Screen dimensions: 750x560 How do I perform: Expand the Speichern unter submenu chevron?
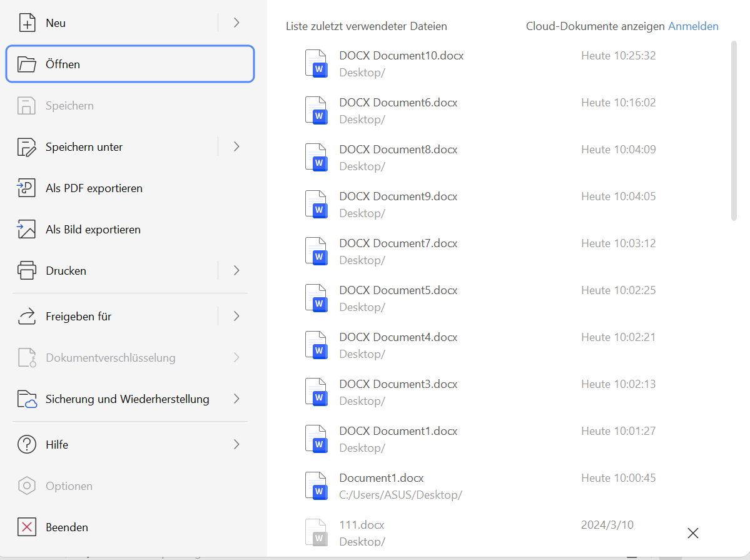tap(236, 146)
